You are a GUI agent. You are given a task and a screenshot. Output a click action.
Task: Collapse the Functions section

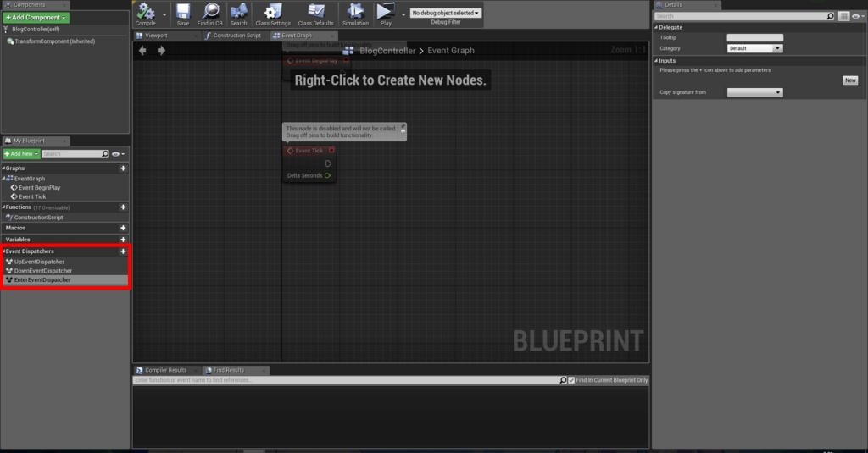(4, 207)
